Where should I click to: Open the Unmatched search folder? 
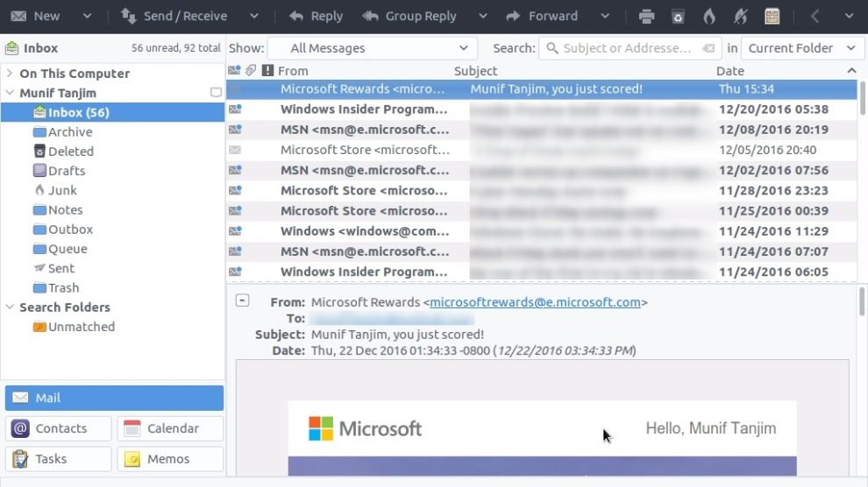(x=82, y=327)
